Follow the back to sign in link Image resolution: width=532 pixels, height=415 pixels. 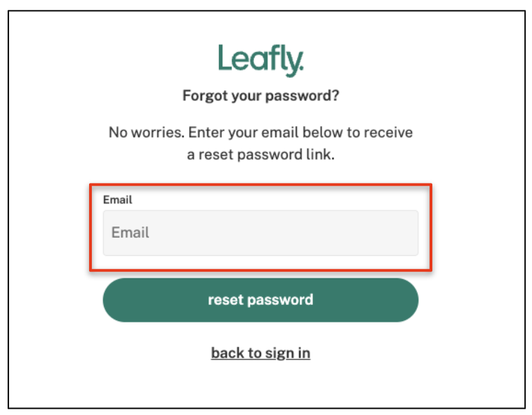point(260,353)
